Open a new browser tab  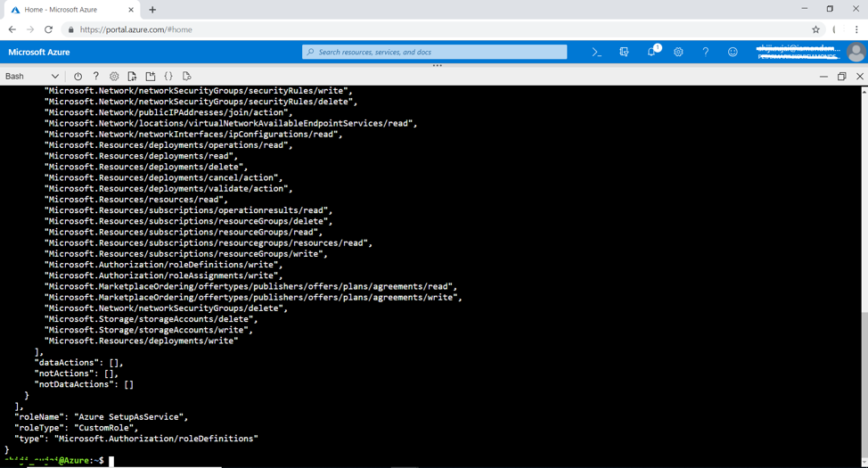[x=152, y=10]
